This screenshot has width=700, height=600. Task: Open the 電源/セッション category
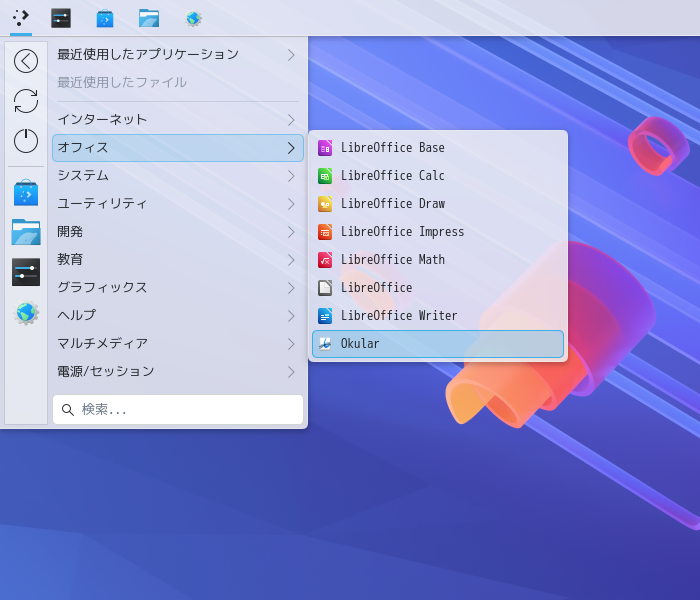[178, 372]
